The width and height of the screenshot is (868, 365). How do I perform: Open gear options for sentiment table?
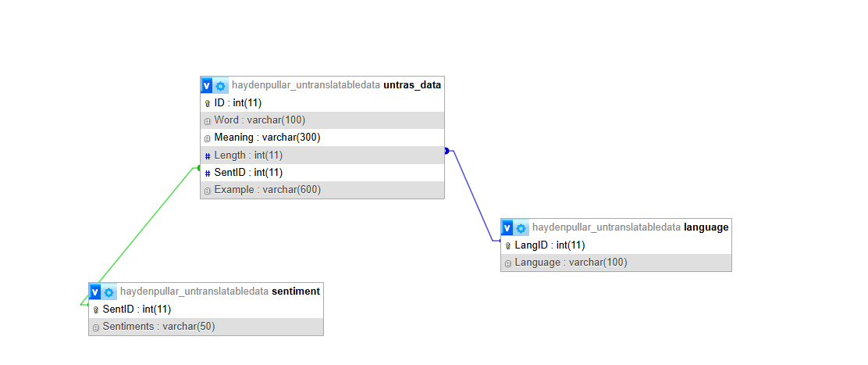click(108, 292)
